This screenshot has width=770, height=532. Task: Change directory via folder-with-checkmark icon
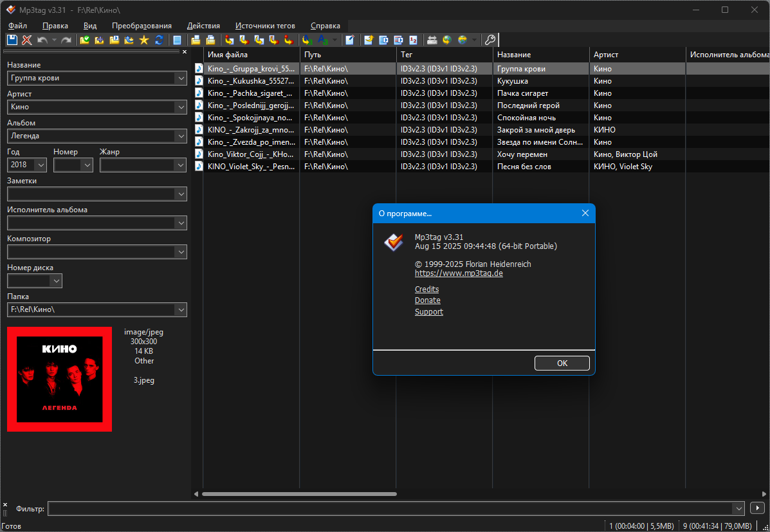85,41
